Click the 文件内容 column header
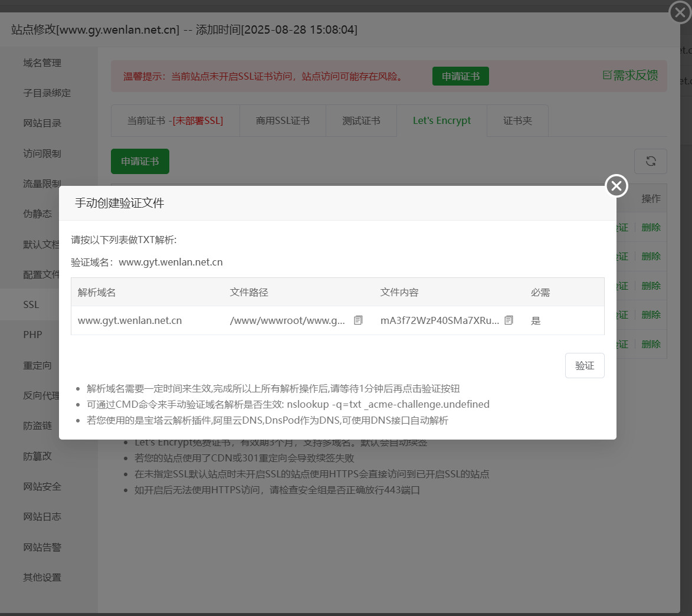The width and height of the screenshot is (692, 616). point(399,292)
